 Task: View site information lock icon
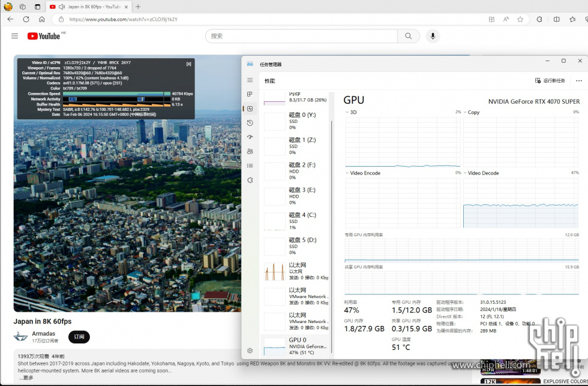point(61,20)
